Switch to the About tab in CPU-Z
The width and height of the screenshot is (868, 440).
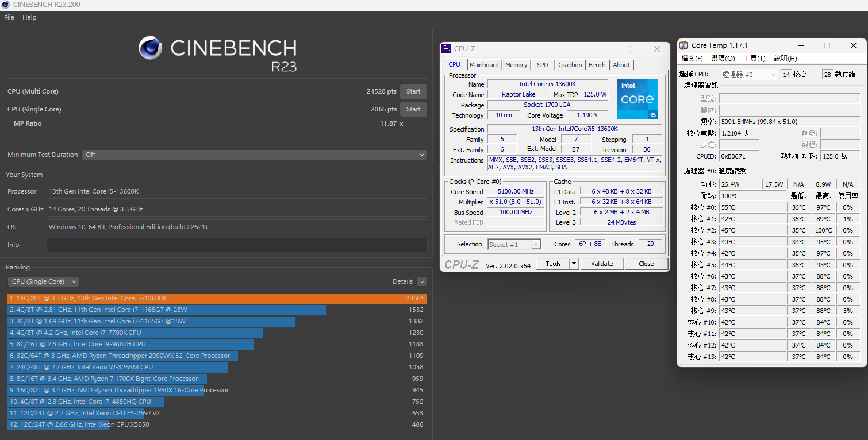[x=621, y=65]
